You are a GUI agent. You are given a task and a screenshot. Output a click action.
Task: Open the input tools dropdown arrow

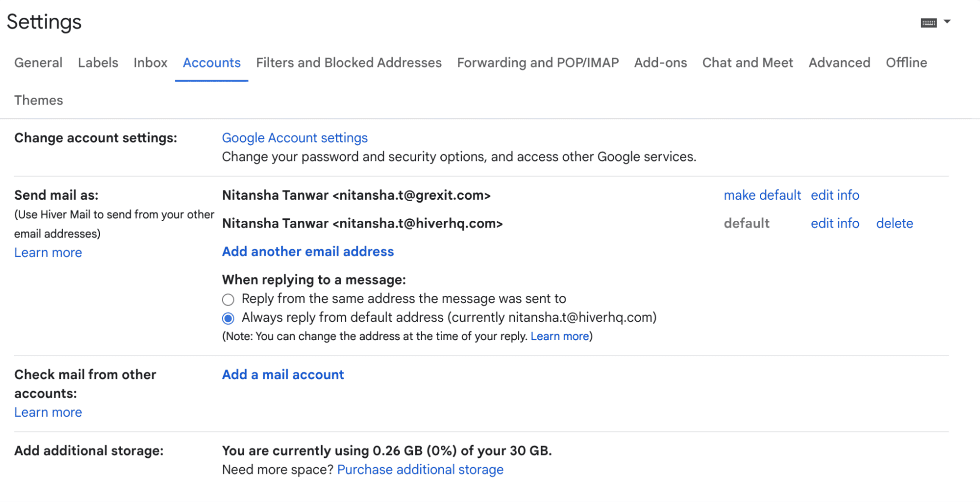tap(948, 22)
